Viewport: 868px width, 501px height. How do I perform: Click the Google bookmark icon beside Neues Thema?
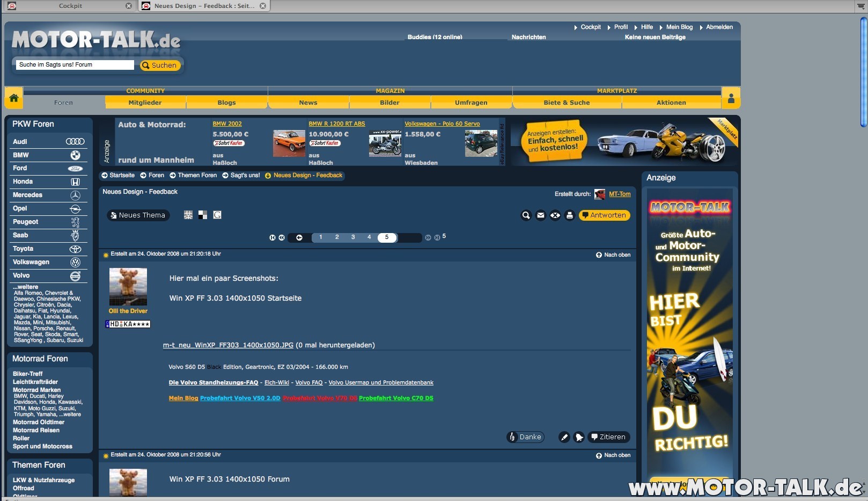tap(217, 215)
